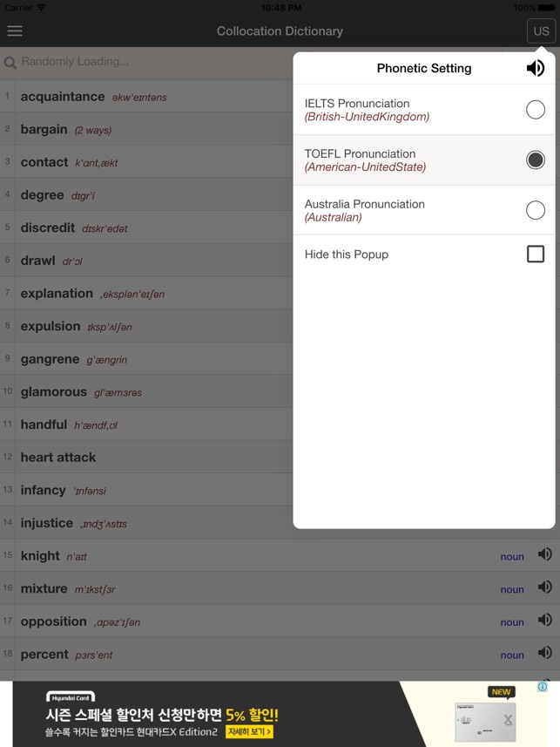
Task: Open the acquaintance word entry
Action: (63, 97)
